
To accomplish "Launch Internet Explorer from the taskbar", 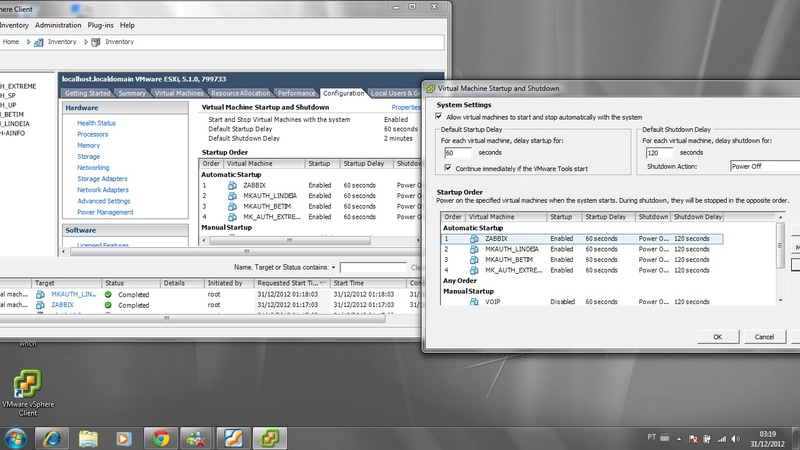I will [52, 438].
